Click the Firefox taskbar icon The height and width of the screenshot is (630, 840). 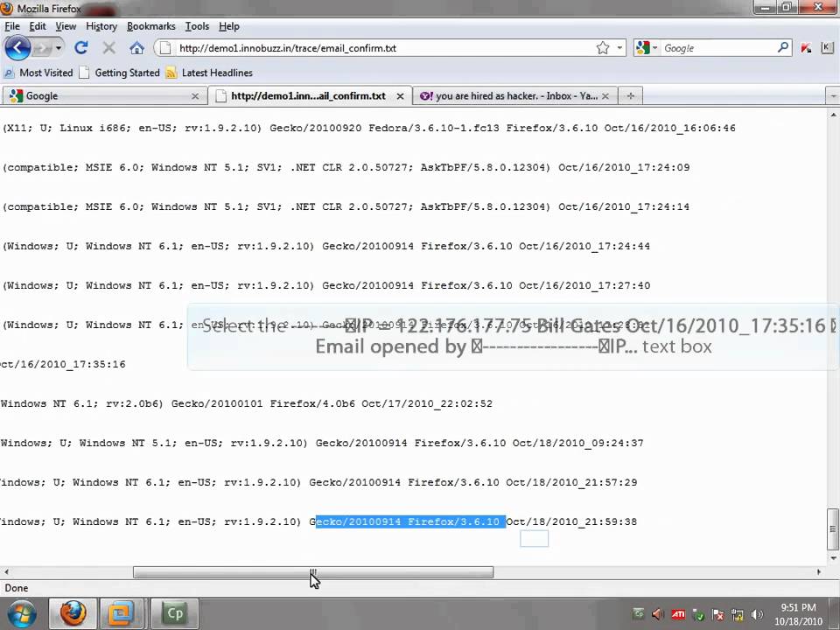[x=73, y=614]
